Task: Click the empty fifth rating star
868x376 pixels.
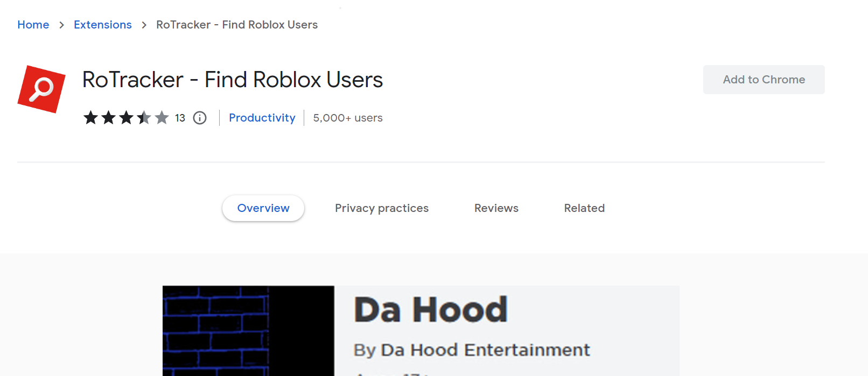Action: 162,117
